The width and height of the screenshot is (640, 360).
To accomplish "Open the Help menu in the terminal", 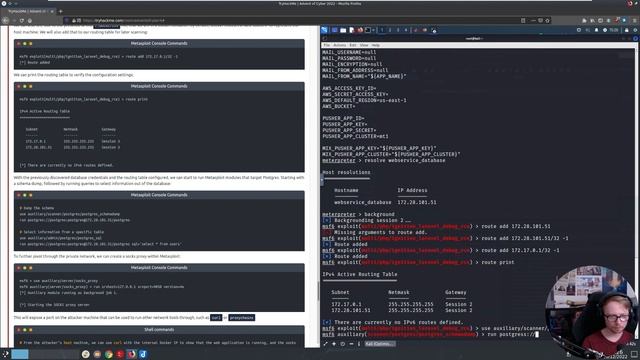I will point(376,45).
